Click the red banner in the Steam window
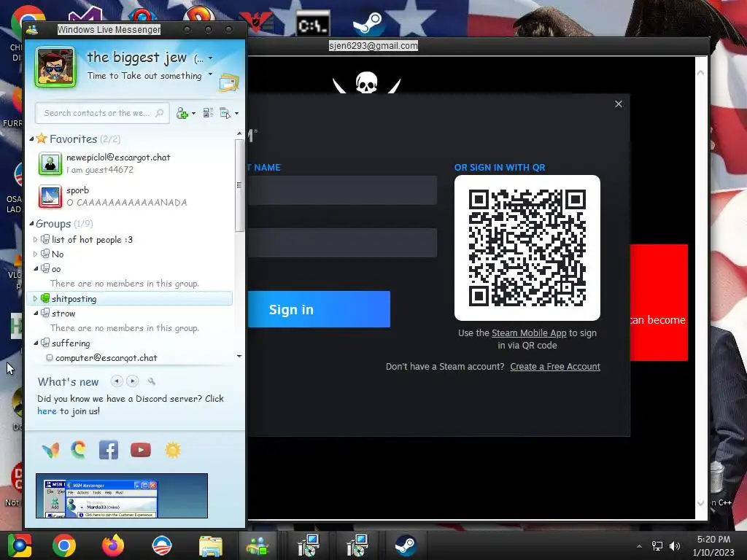Screen dimensions: 747x560 pyautogui.click(x=659, y=303)
